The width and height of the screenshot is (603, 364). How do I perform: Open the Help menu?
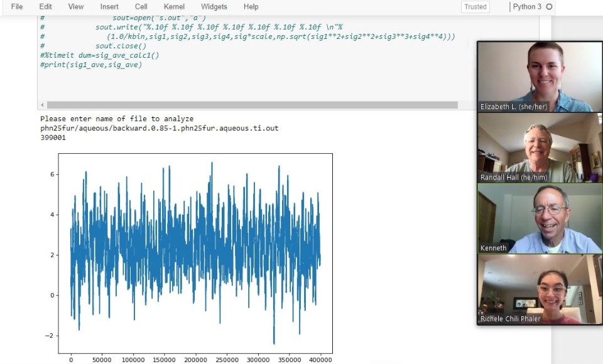(251, 7)
